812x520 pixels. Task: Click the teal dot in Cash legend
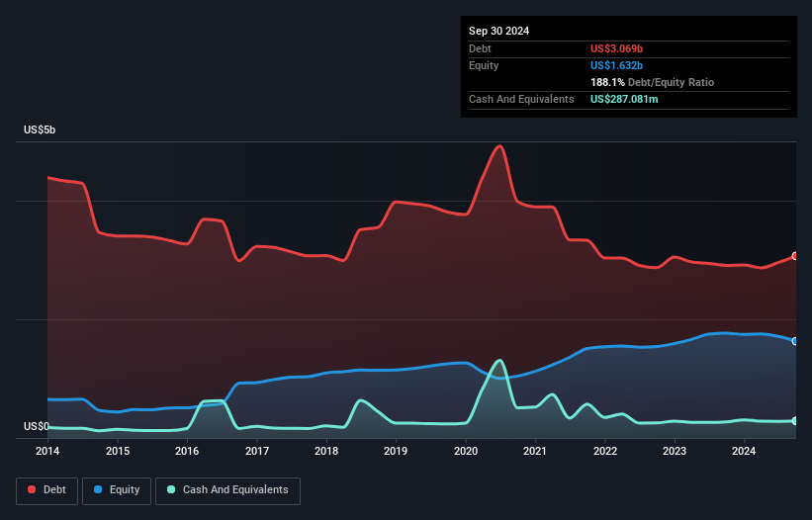pyautogui.click(x=171, y=489)
